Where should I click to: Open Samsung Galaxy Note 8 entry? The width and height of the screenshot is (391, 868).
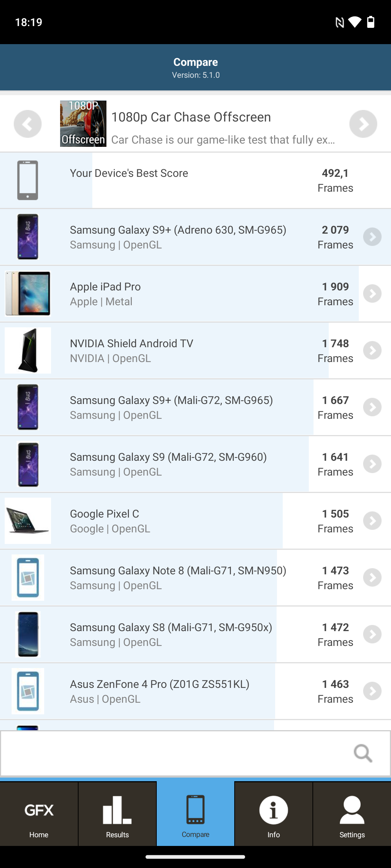pyautogui.click(x=178, y=578)
